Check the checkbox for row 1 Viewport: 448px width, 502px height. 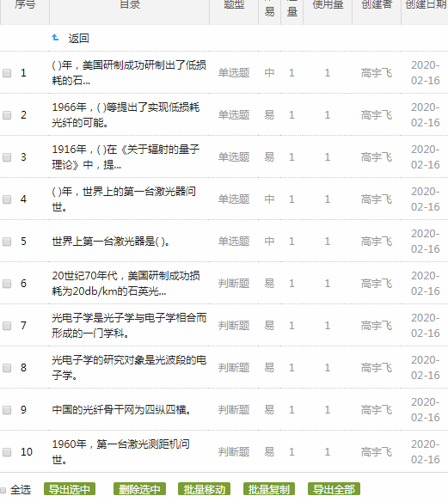pyautogui.click(x=7, y=73)
